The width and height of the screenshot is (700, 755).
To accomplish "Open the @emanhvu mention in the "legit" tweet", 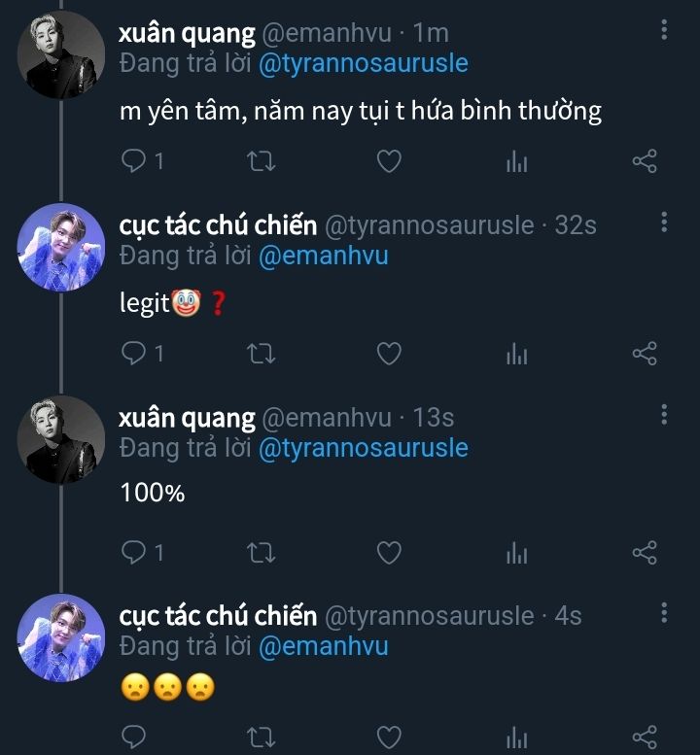I will point(323,257).
